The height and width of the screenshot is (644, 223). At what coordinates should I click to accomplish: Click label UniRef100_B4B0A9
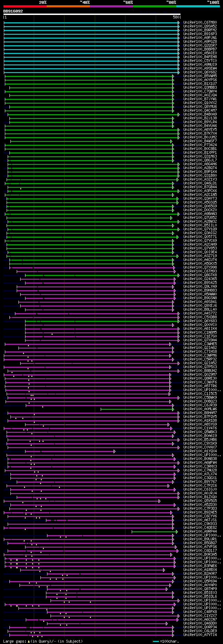200,114
